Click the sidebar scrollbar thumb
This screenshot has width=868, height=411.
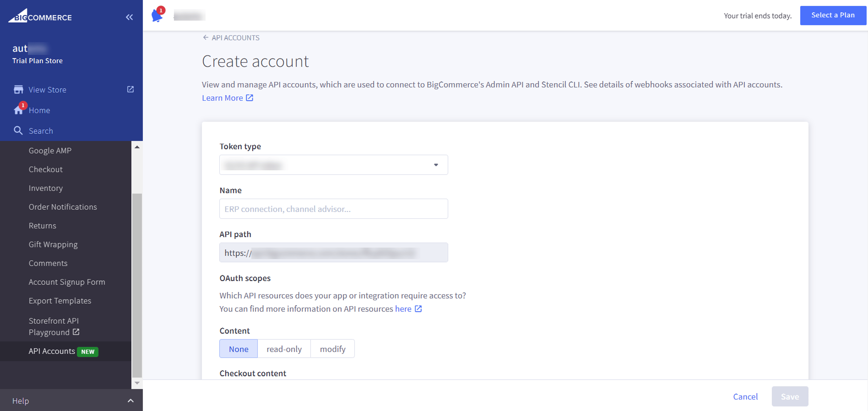coord(137,285)
